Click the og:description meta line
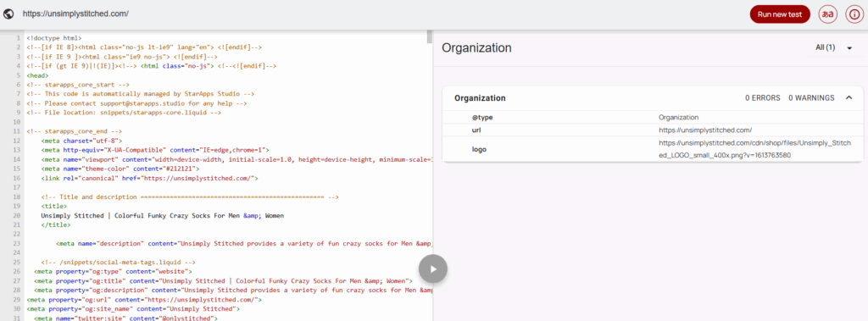Image resolution: width=868 pixels, height=321 pixels. coord(232,290)
